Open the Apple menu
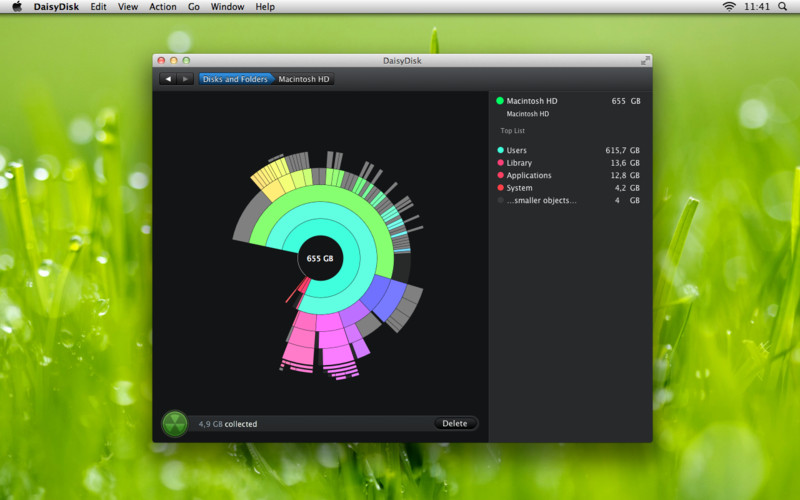The height and width of the screenshot is (500, 800). coord(16,7)
